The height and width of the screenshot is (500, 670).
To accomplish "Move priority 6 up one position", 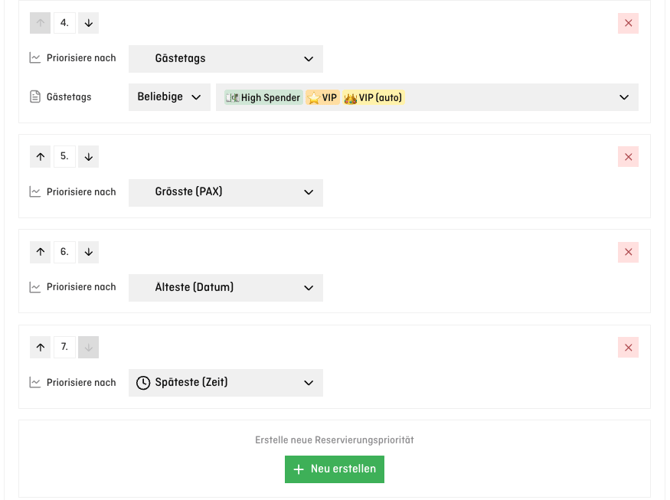I will 40,252.
